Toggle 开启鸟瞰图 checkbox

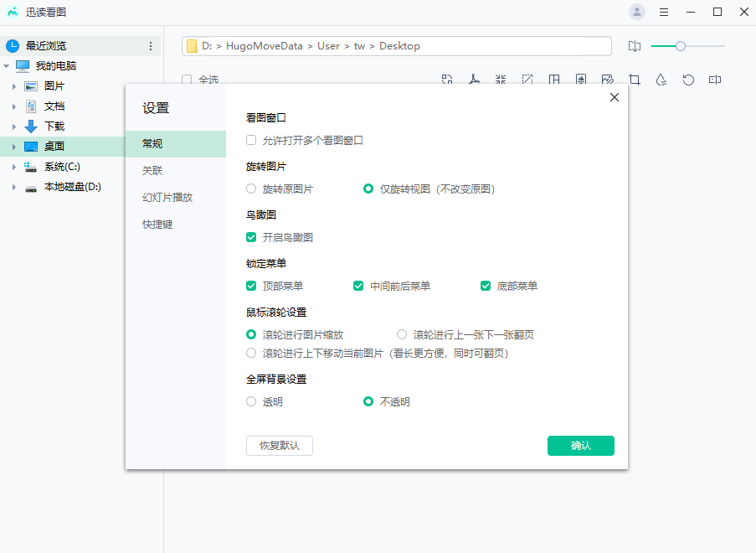point(251,237)
